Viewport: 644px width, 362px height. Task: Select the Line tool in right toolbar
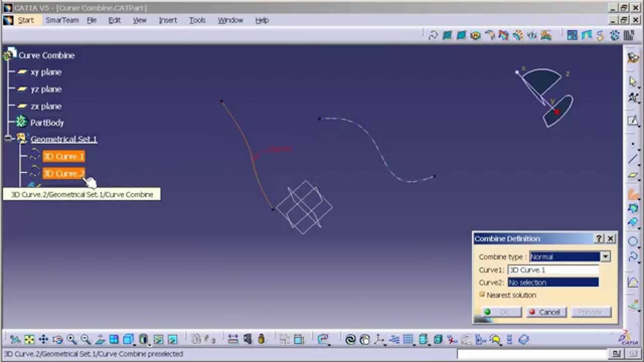pos(633,160)
